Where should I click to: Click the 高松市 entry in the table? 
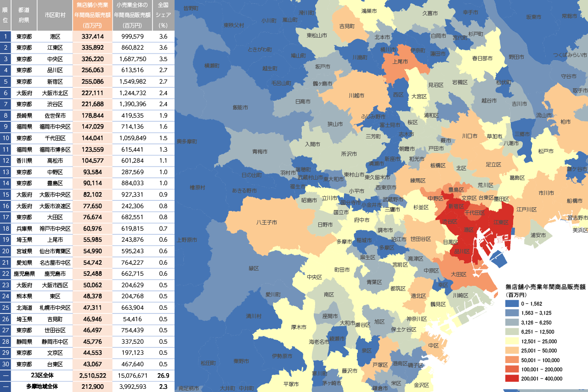55,160
